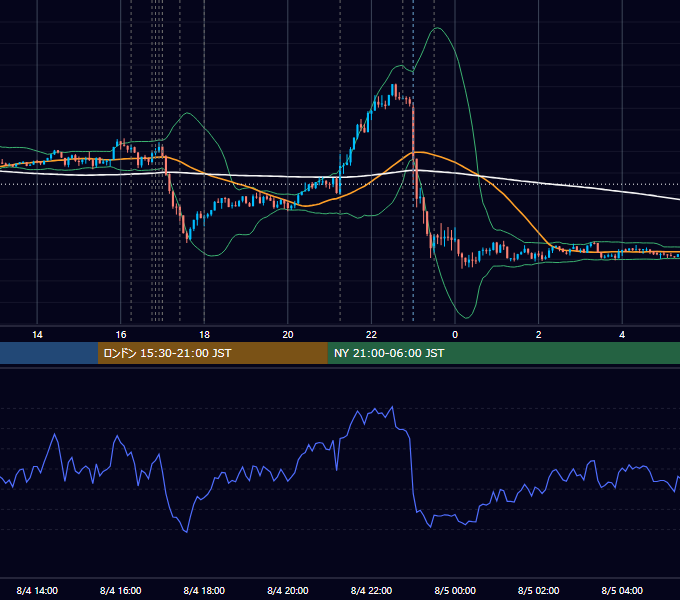This screenshot has height=600, width=680.
Task: Select the blue session bar before ロンドン
Action: [x=49, y=353]
